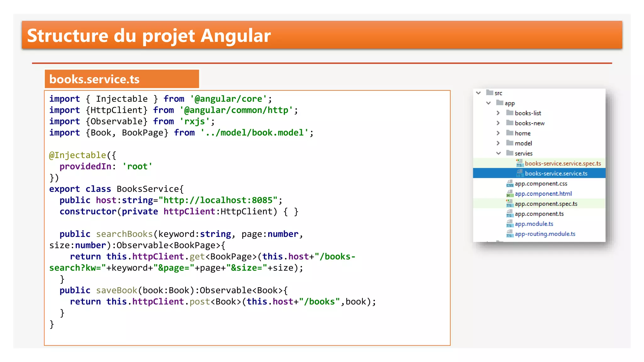Click the providedIn property text
The image size is (644, 362).
click(86, 167)
